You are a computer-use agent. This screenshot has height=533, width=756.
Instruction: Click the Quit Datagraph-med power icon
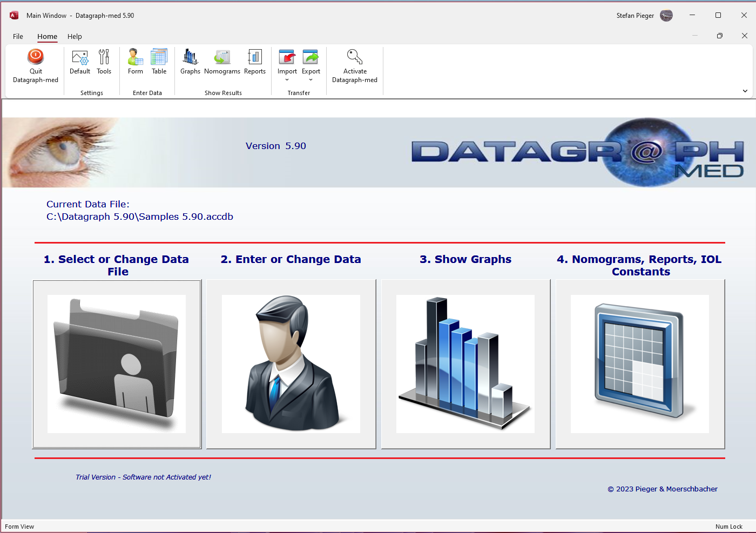tap(36, 57)
